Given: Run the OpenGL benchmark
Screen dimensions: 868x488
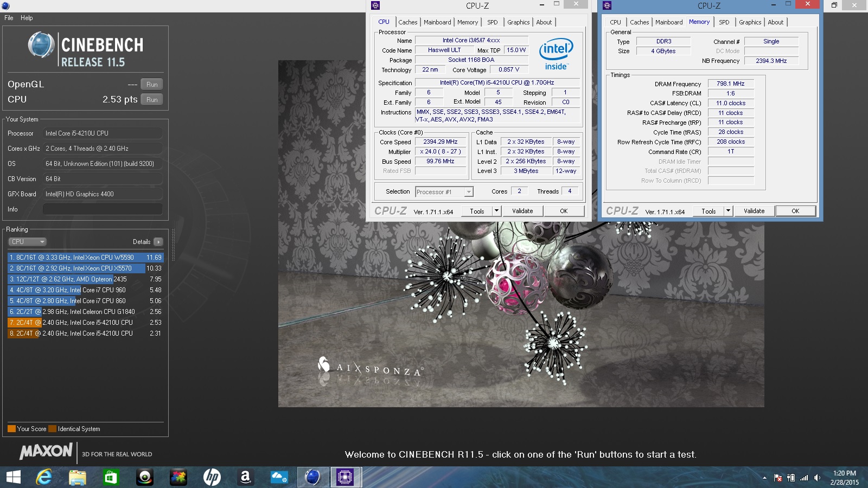Looking at the screenshot, I should pyautogui.click(x=152, y=85).
